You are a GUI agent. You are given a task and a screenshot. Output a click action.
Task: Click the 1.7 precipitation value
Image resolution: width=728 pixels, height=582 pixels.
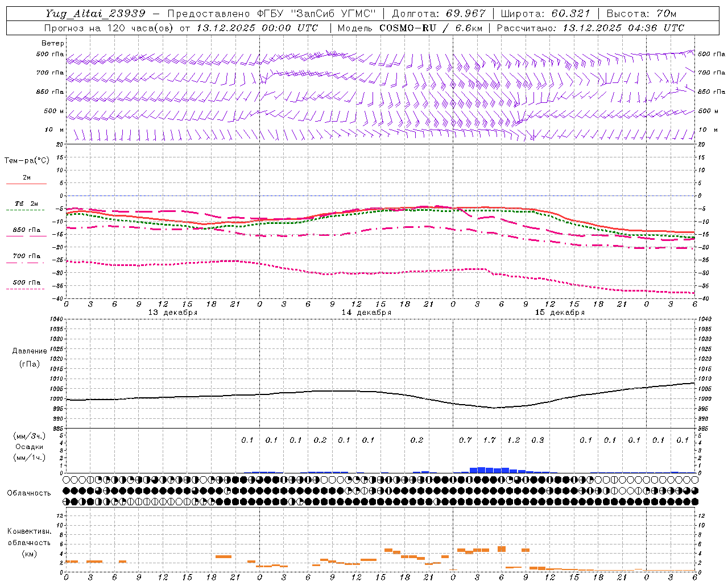[490, 440]
